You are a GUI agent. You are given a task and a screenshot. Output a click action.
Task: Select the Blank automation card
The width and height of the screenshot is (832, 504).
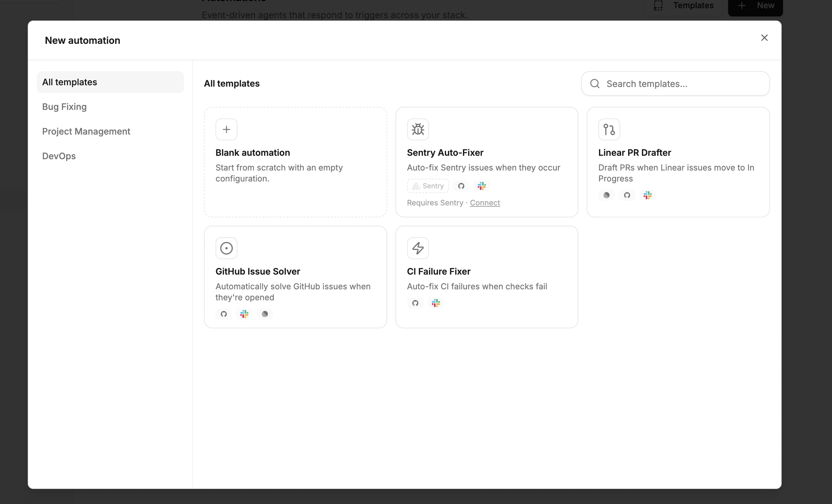coord(295,162)
